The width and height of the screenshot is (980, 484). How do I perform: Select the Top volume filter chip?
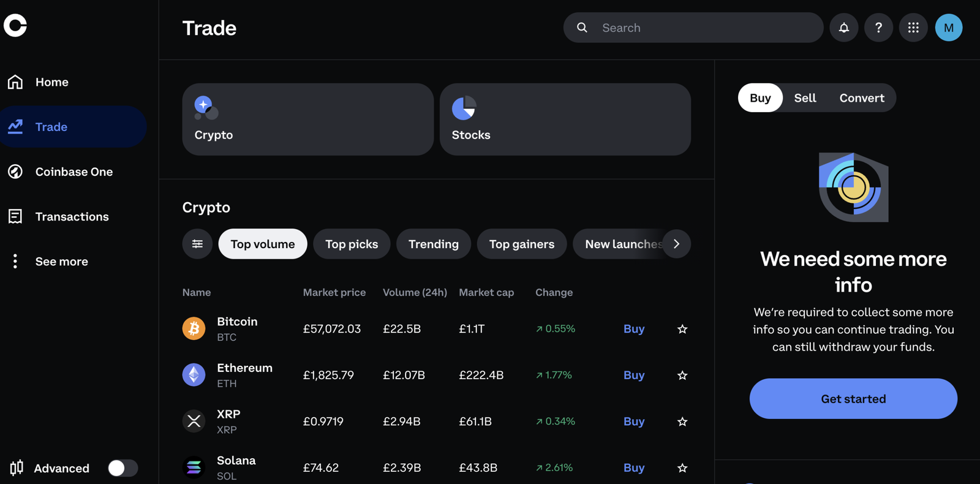point(263,244)
